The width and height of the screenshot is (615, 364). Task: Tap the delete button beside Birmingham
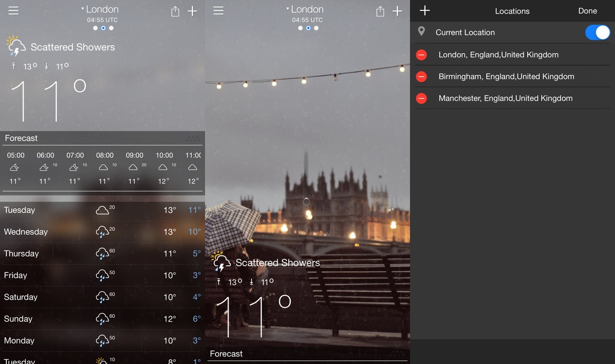click(422, 76)
